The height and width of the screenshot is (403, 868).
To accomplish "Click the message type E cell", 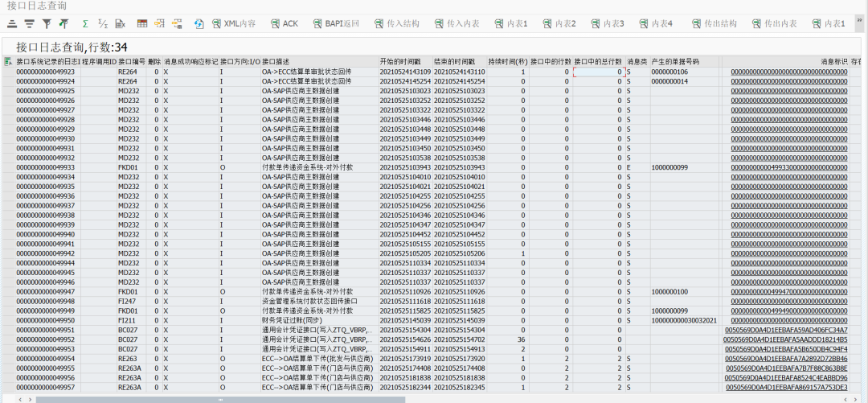I will pyautogui.click(x=637, y=167).
